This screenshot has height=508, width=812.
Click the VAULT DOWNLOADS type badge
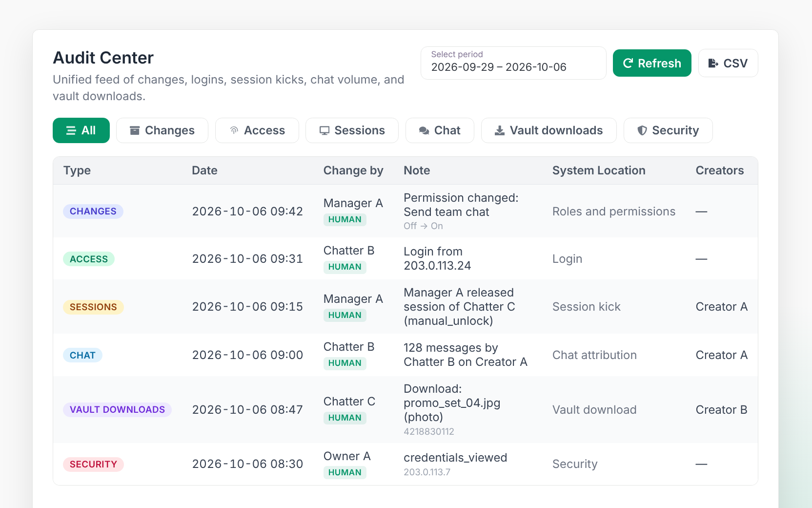(x=117, y=409)
